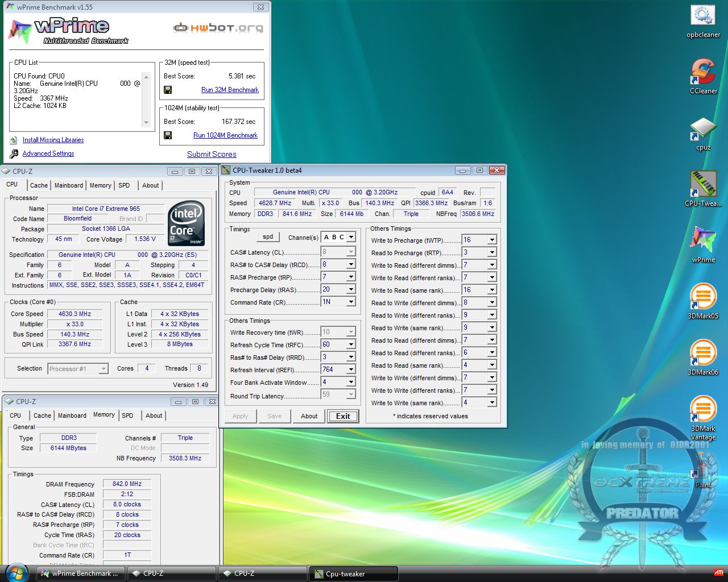Click the Advanced Settings wrench icon
This screenshot has height=582, width=728.
pos(14,153)
